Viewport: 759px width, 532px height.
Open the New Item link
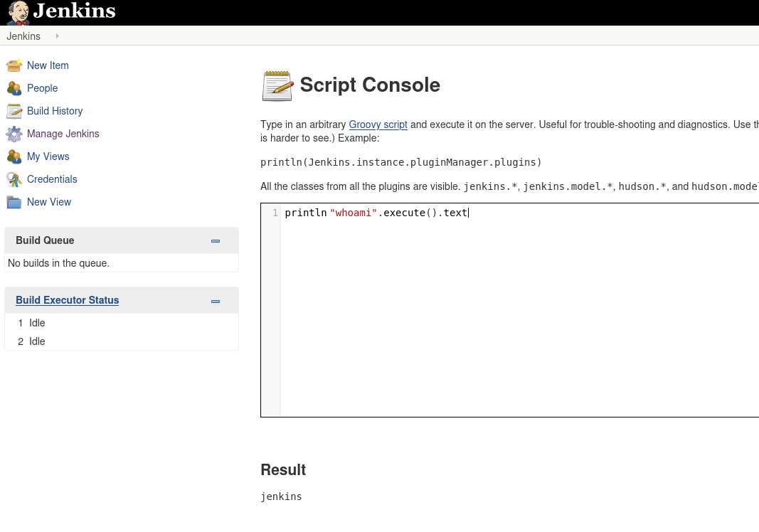tap(48, 65)
